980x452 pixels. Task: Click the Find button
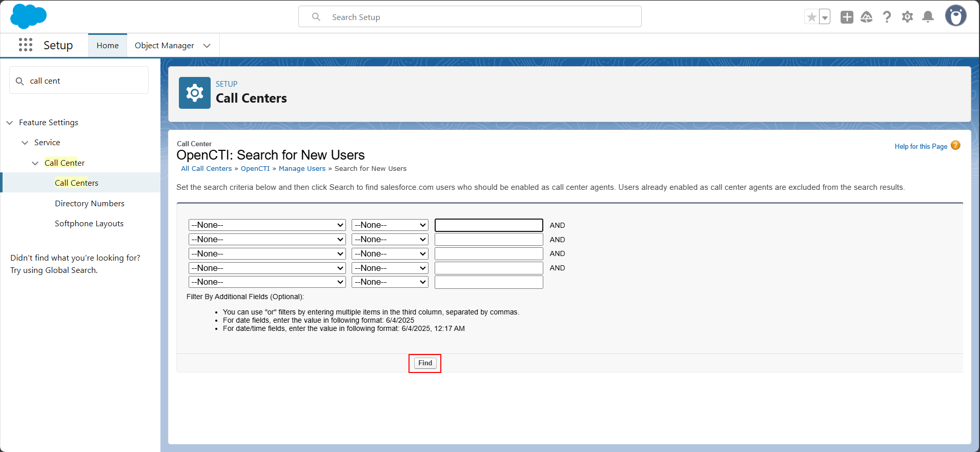[x=425, y=363]
